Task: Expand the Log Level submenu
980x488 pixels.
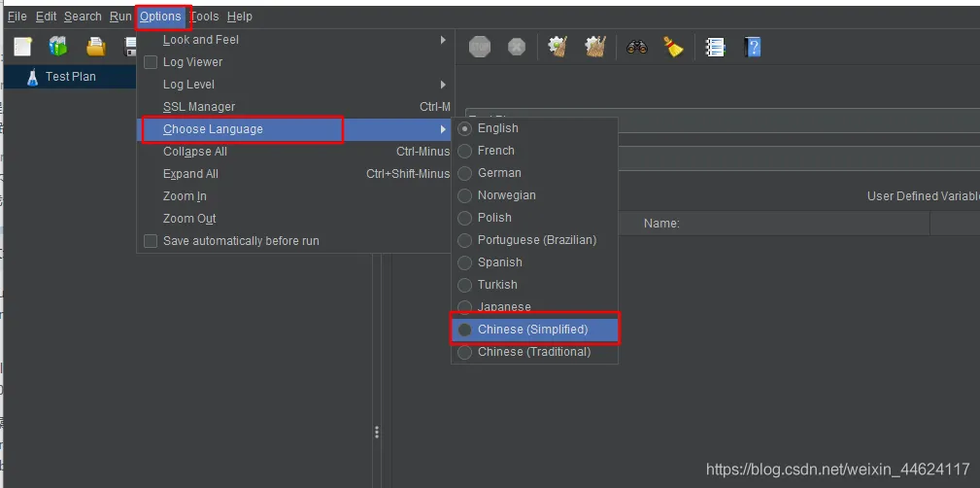Action: pos(293,85)
